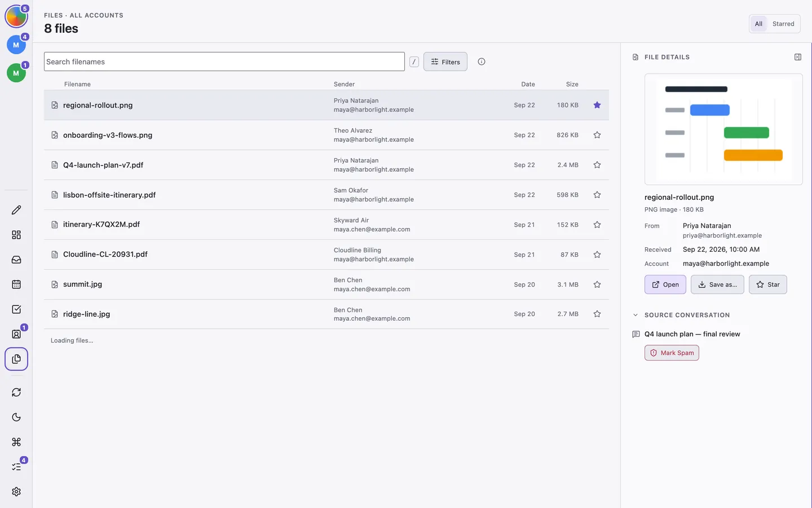The height and width of the screenshot is (508, 812).
Task: Select the files icon in sidebar
Action: pyautogui.click(x=16, y=359)
